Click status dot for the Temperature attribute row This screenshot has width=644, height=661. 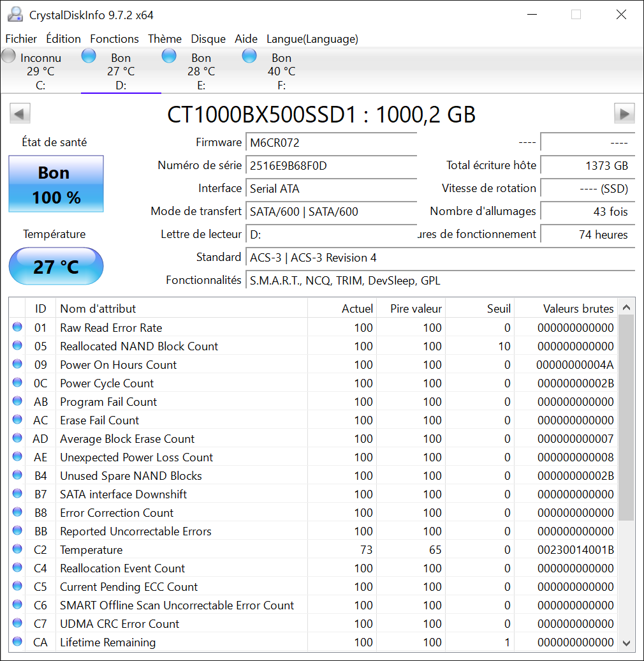point(17,549)
